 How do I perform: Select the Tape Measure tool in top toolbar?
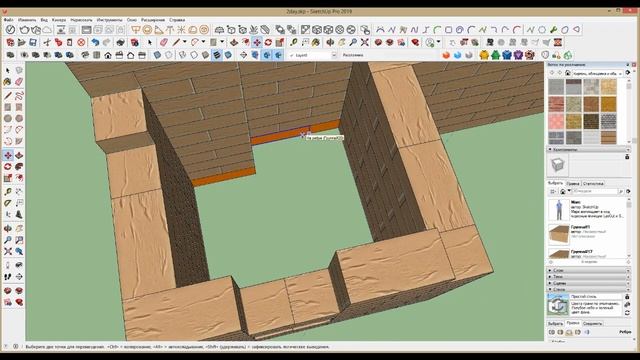[x=293, y=42]
